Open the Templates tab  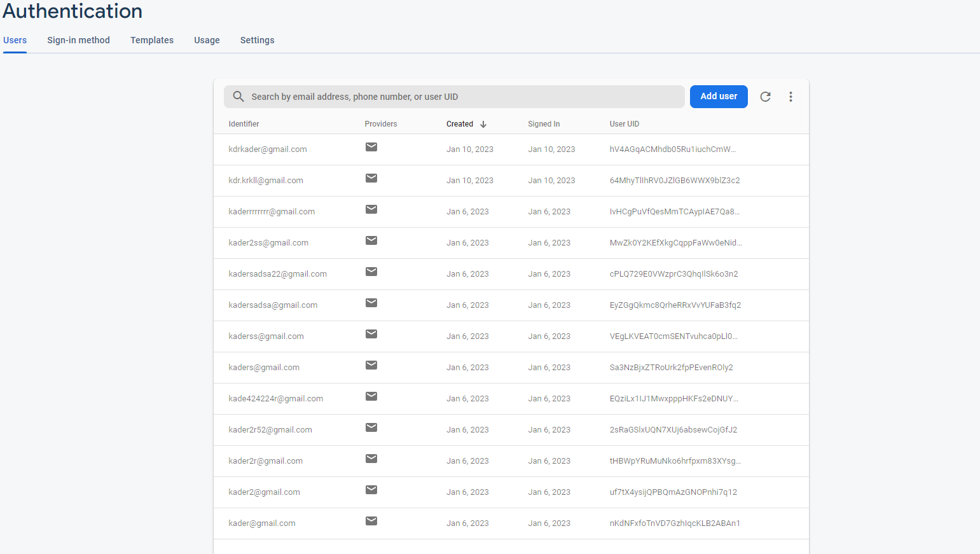(x=151, y=40)
